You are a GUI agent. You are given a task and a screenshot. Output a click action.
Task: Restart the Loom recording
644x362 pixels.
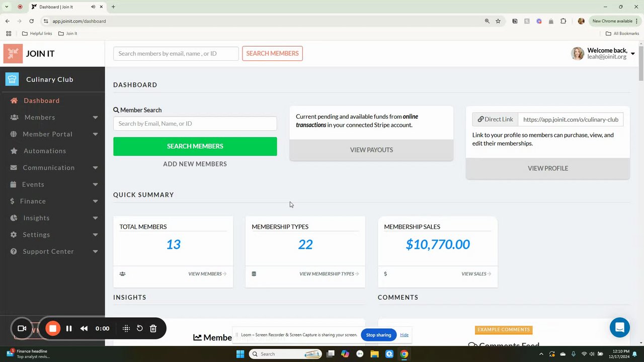click(x=140, y=328)
